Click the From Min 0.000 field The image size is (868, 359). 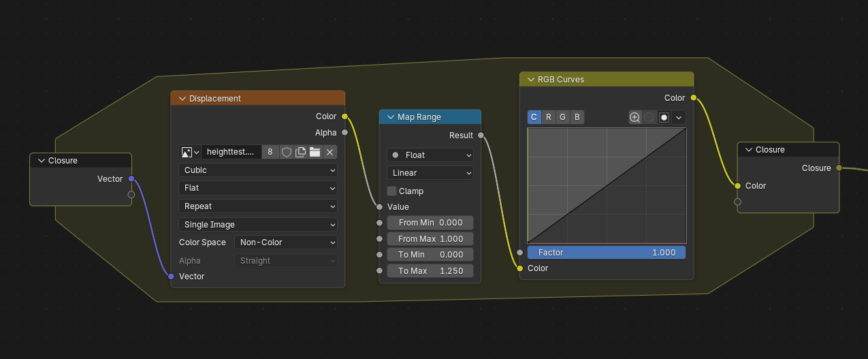(x=430, y=223)
